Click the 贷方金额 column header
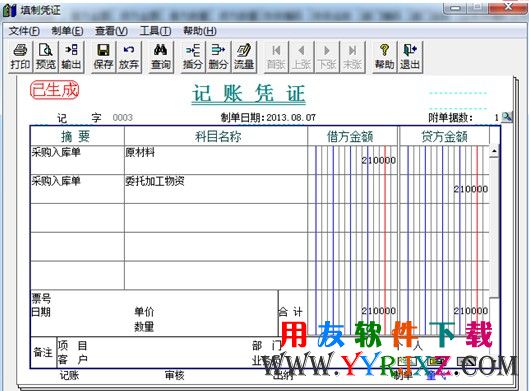This screenshot has width=529, height=391. [x=444, y=136]
